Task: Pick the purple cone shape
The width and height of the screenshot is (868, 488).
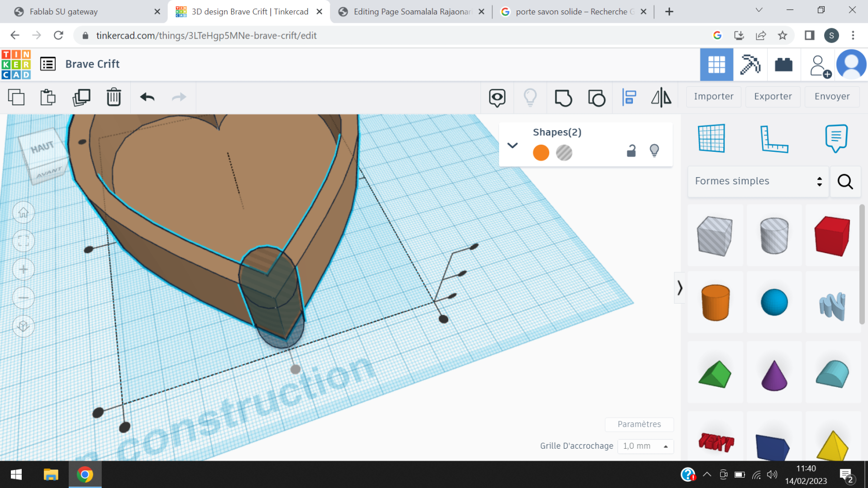Action: click(x=774, y=375)
